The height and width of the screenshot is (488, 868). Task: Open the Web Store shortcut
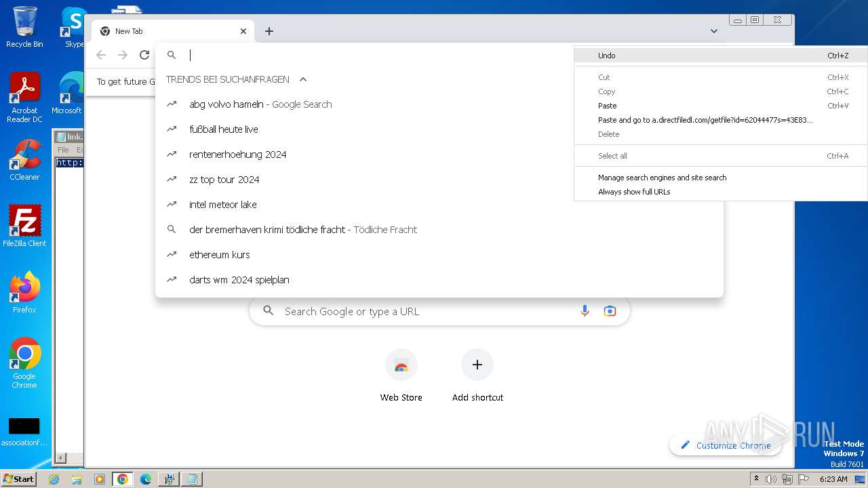pyautogui.click(x=401, y=376)
